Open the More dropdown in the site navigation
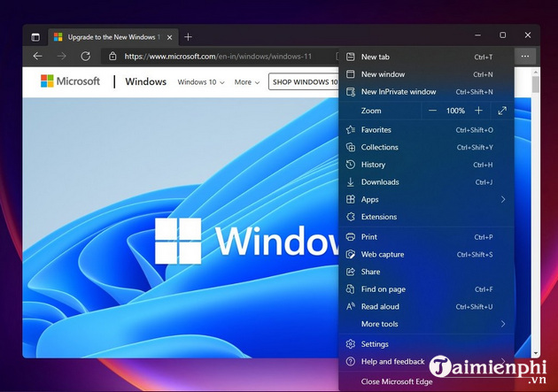This screenshot has height=392, width=558. [x=247, y=82]
